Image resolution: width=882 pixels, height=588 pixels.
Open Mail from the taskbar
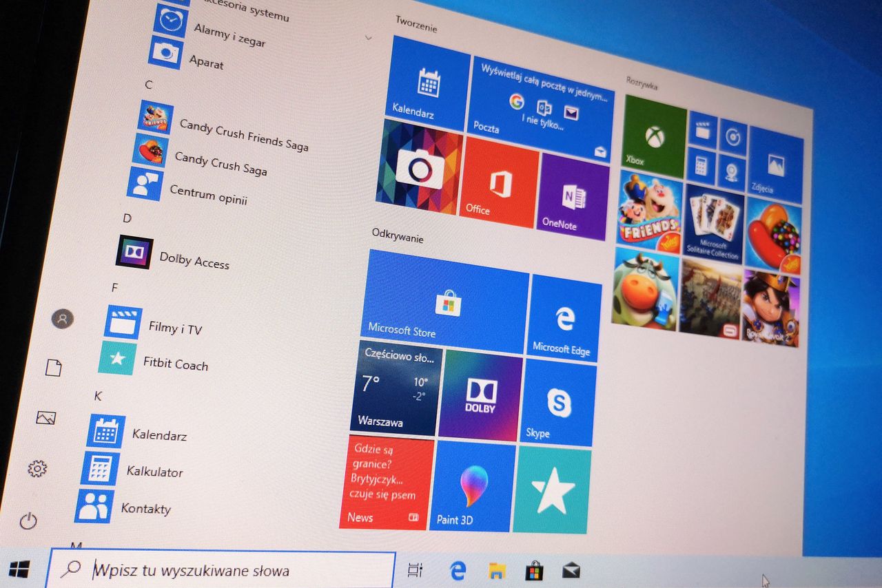point(571,571)
